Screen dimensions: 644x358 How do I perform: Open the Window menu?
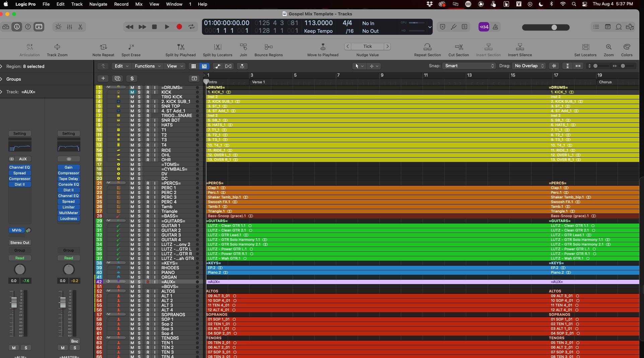click(174, 4)
